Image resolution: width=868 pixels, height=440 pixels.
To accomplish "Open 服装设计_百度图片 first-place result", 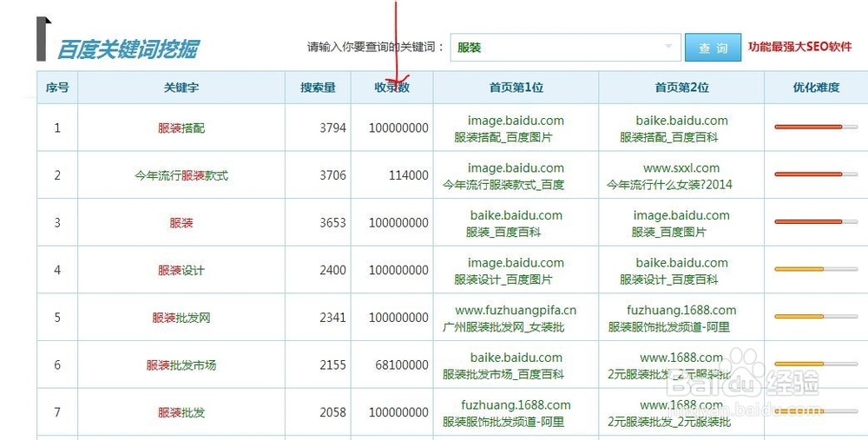I will pos(503,280).
